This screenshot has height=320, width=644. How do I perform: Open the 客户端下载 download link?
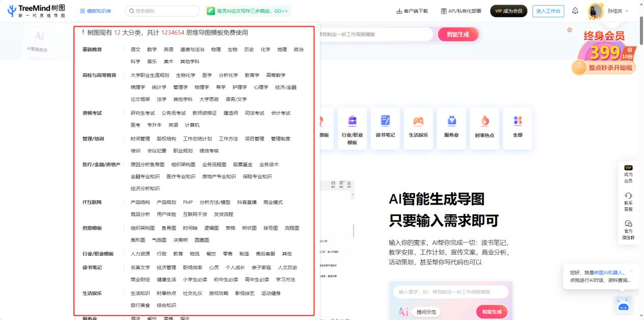[412, 11]
